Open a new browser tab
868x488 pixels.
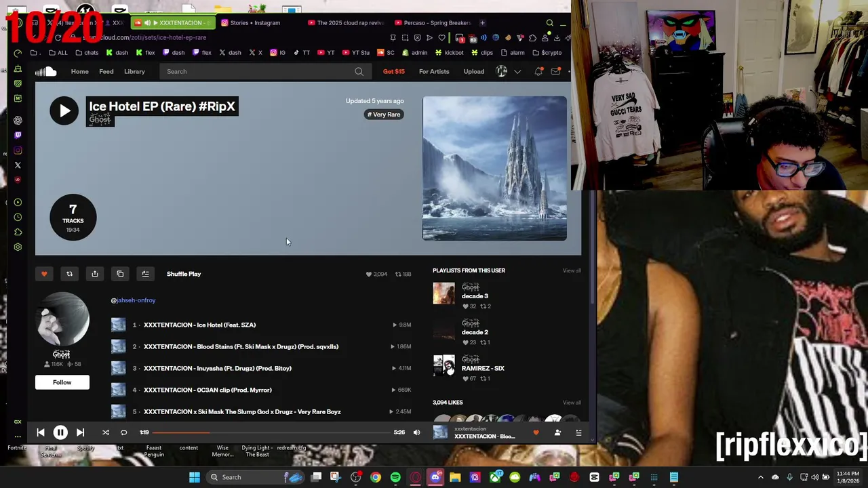point(483,22)
